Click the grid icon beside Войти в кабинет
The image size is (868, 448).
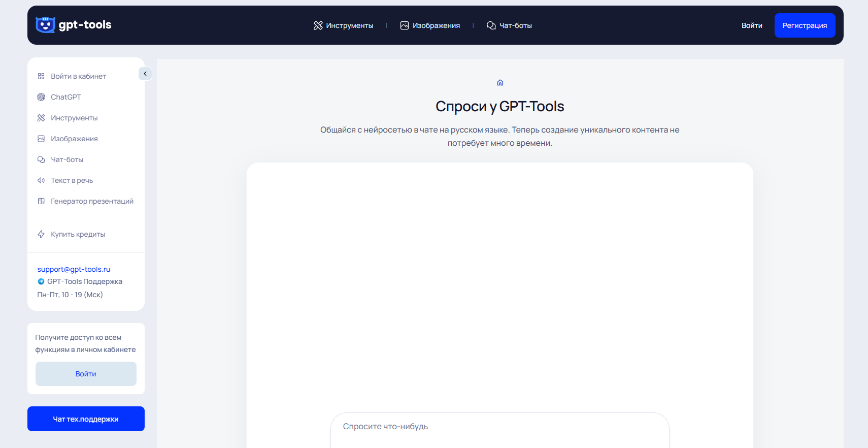coord(41,76)
